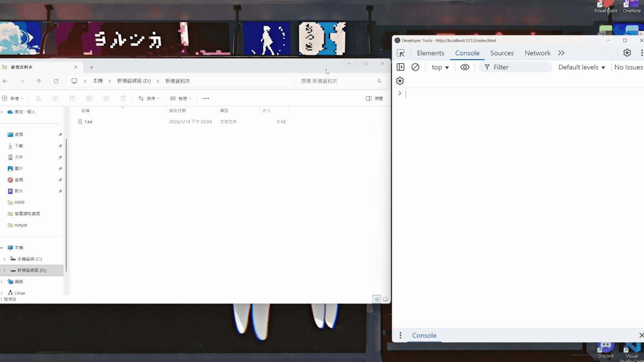Click the Filter funnel icon

(x=487, y=67)
